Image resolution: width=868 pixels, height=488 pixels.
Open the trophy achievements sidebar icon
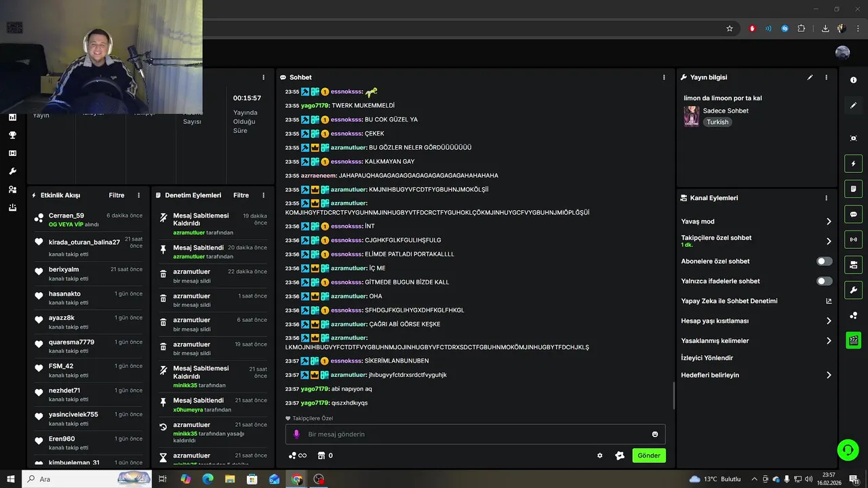(12, 135)
